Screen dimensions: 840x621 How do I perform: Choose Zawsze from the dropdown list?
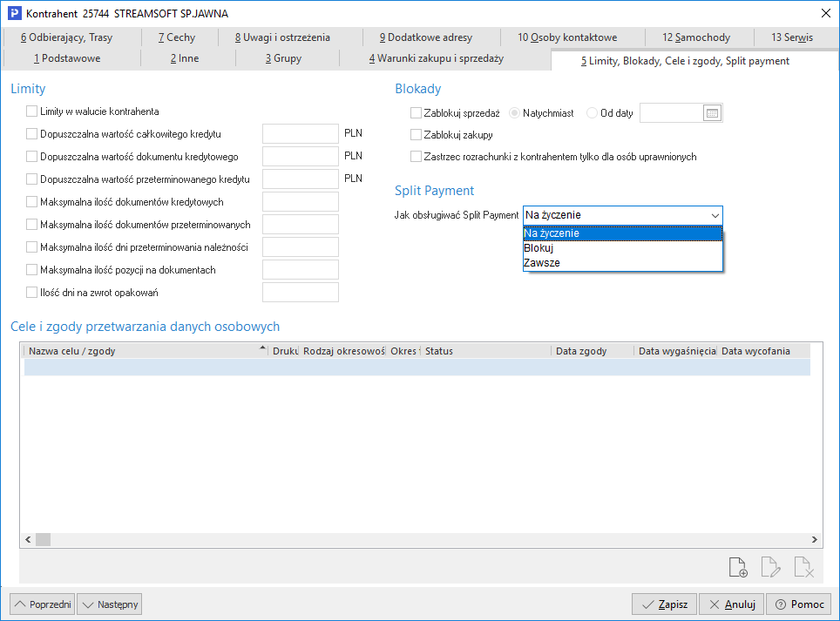(x=622, y=263)
